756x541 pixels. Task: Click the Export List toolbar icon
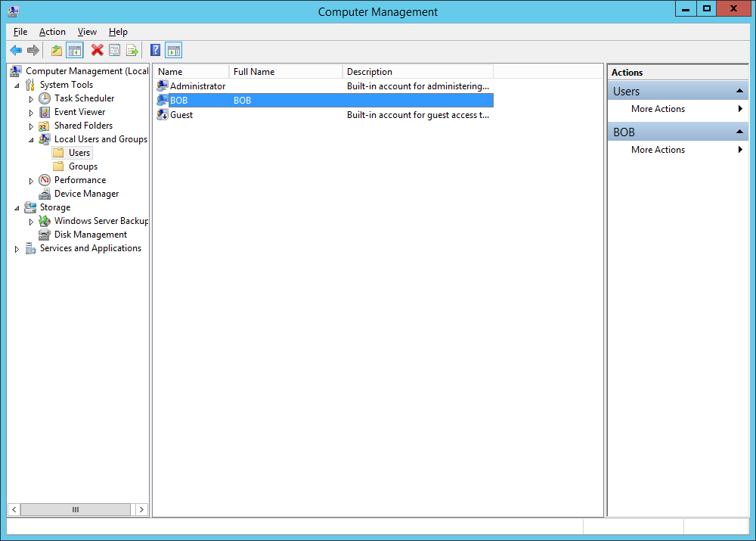click(x=132, y=51)
